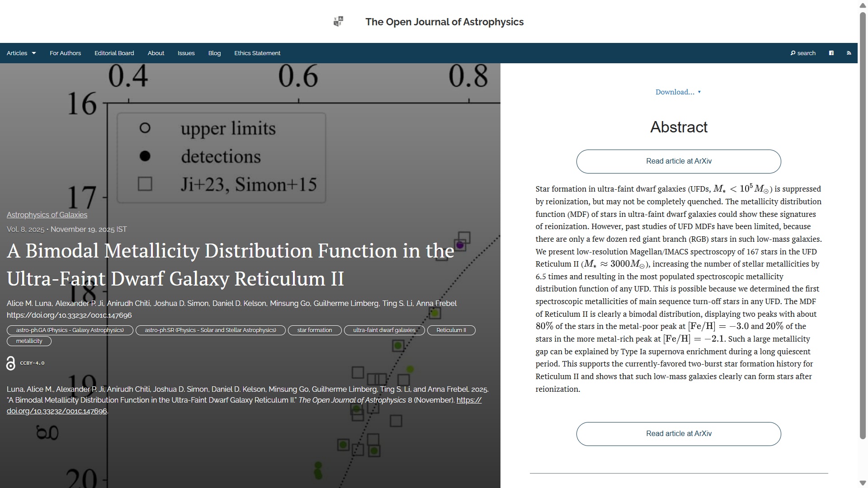Click the scrollbar down arrow

pyautogui.click(x=863, y=483)
